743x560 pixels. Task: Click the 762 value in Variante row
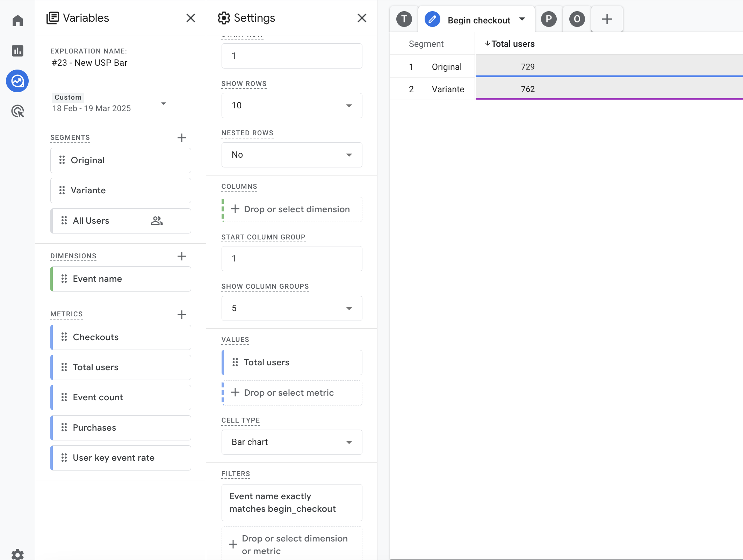(528, 89)
